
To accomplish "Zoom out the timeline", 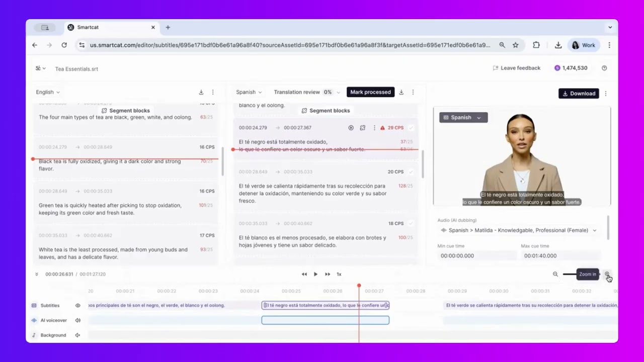I will pos(555,274).
